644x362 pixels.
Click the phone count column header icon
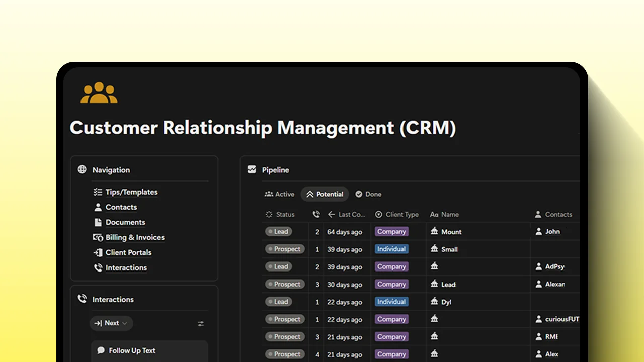(x=316, y=214)
